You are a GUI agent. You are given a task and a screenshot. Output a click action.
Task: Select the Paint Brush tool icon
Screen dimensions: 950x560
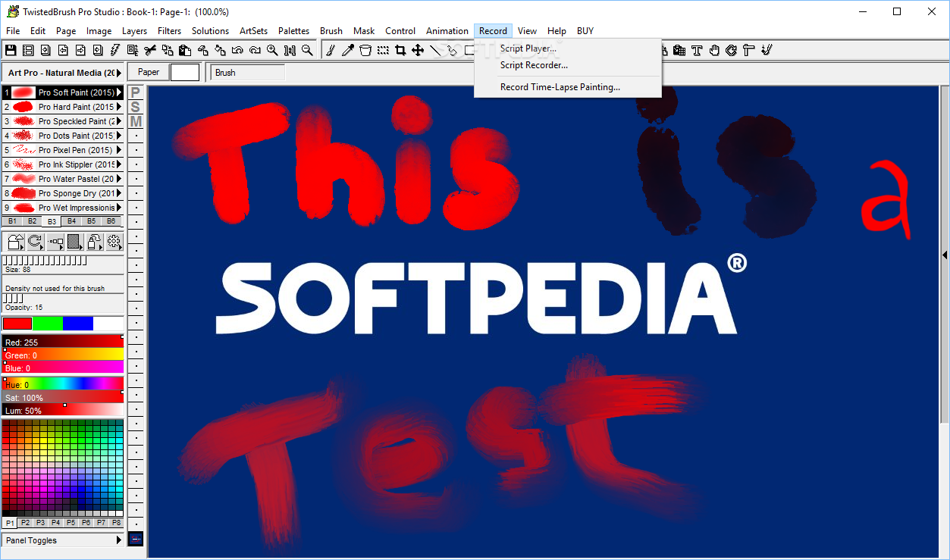pos(331,50)
